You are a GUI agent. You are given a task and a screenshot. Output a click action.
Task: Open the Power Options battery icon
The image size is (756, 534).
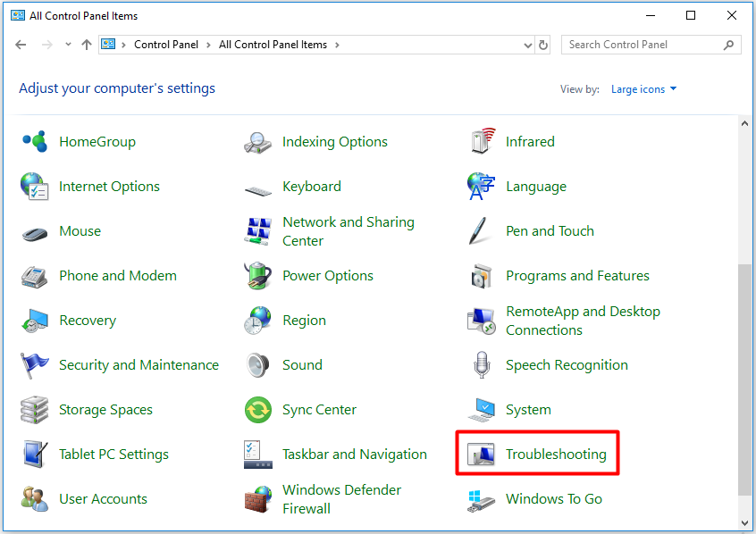click(x=258, y=276)
